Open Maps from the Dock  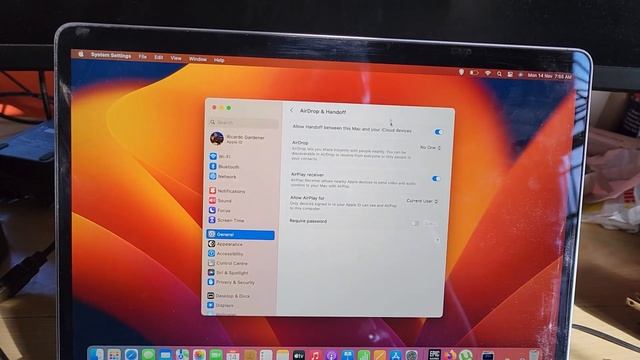pyautogui.click(x=182, y=355)
